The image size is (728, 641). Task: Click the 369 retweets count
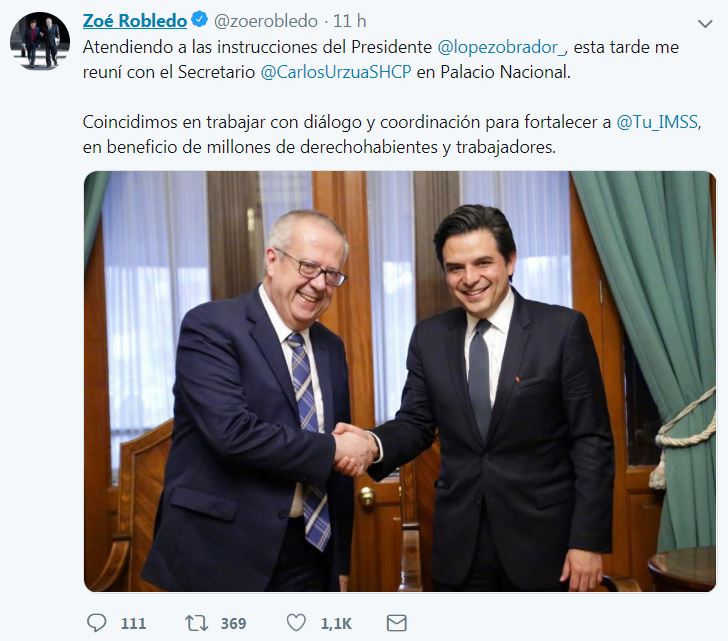tap(234, 623)
